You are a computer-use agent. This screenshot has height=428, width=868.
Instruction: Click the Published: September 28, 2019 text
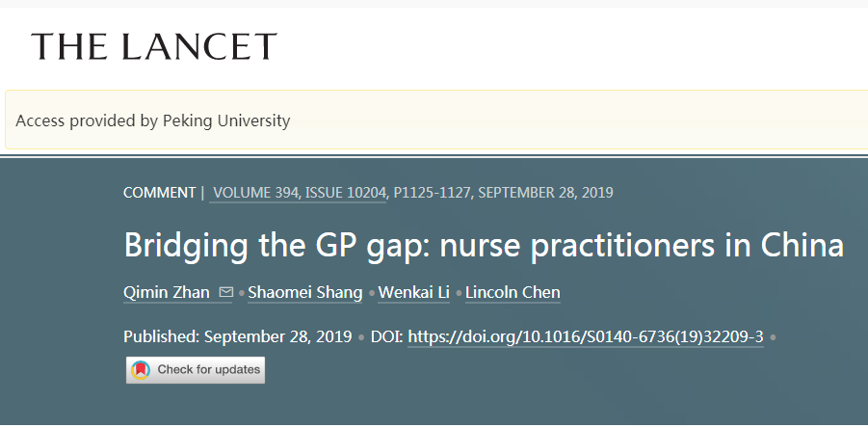[x=237, y=336]
